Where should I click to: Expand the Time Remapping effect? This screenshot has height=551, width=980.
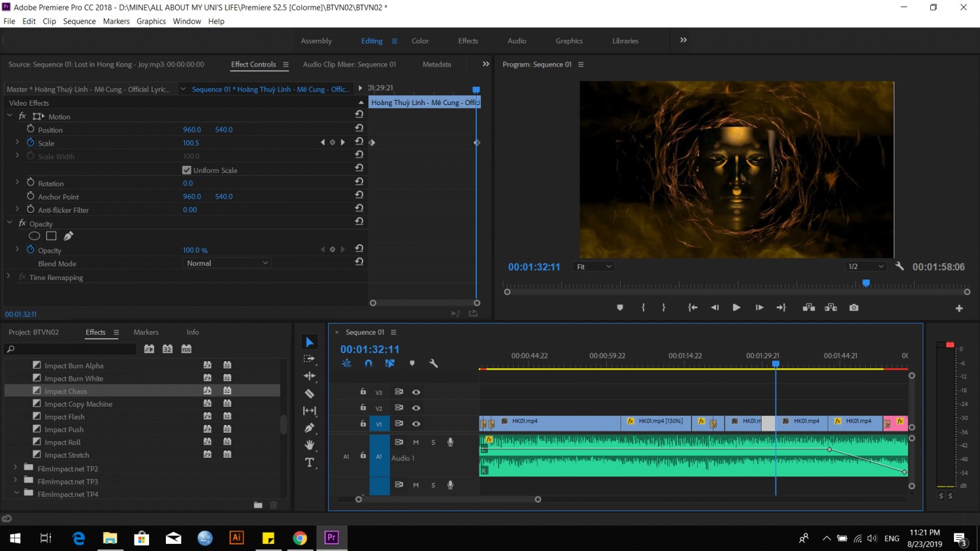(8, 277)
